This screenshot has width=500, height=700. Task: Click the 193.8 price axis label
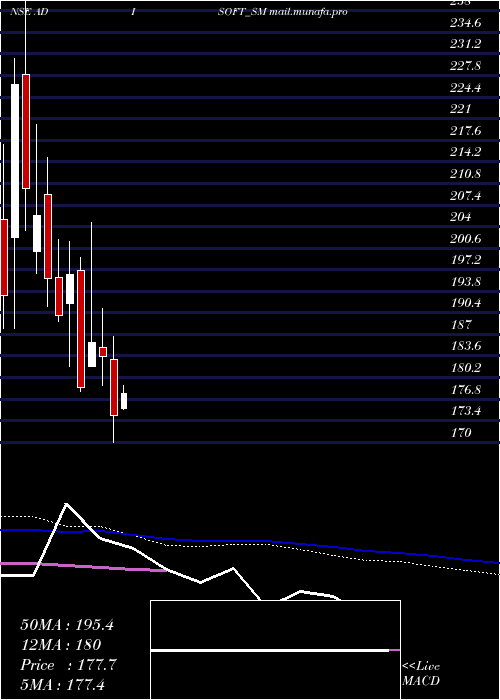466,282
